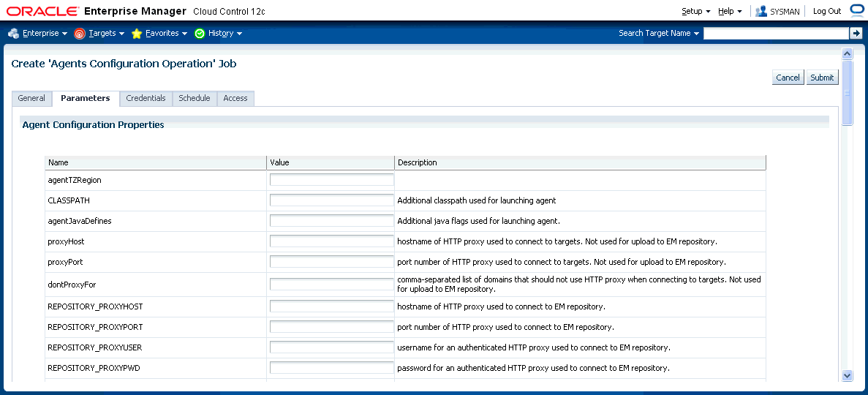Viewport: 868px width, 395px height.
Task: Focus the REPOSITORY_PROXYHOST value field
Action: 331,306
